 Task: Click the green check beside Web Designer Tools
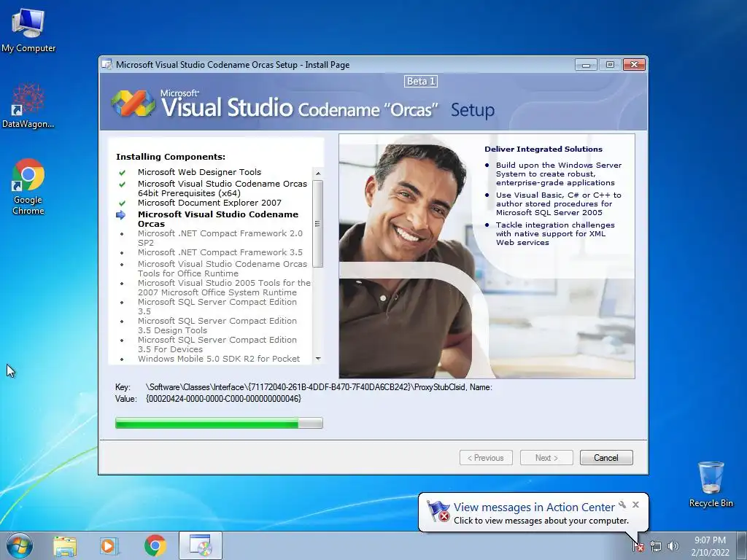(123, 172)
